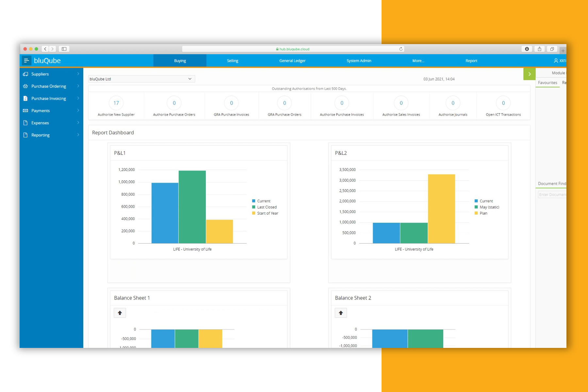This screenshot has width=588, height=392.
Task: Click the Document Finder input field
Action: coord(552,195)
